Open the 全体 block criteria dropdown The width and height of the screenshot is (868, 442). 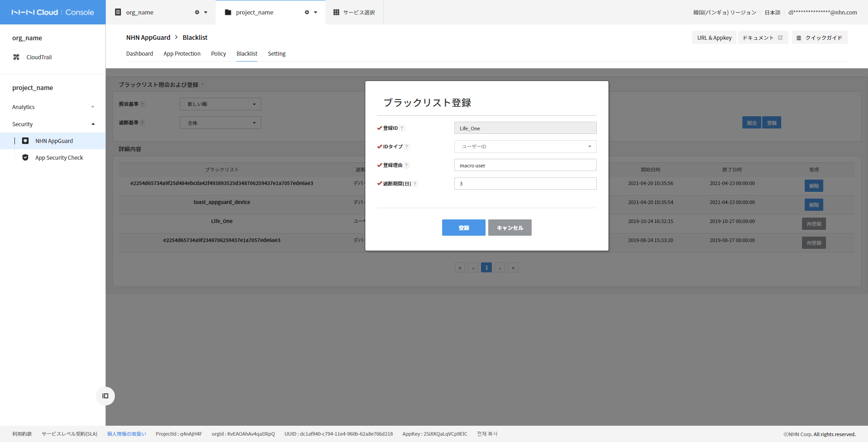[221, 123]
